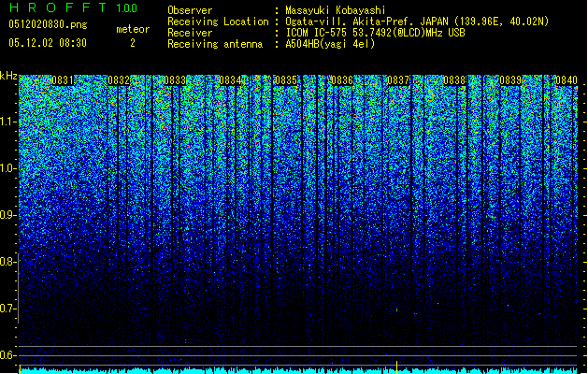Click the observer name Masayuki Kobayashi
Viewport: 588px width, 374px height.
click(x=336, y=10)
